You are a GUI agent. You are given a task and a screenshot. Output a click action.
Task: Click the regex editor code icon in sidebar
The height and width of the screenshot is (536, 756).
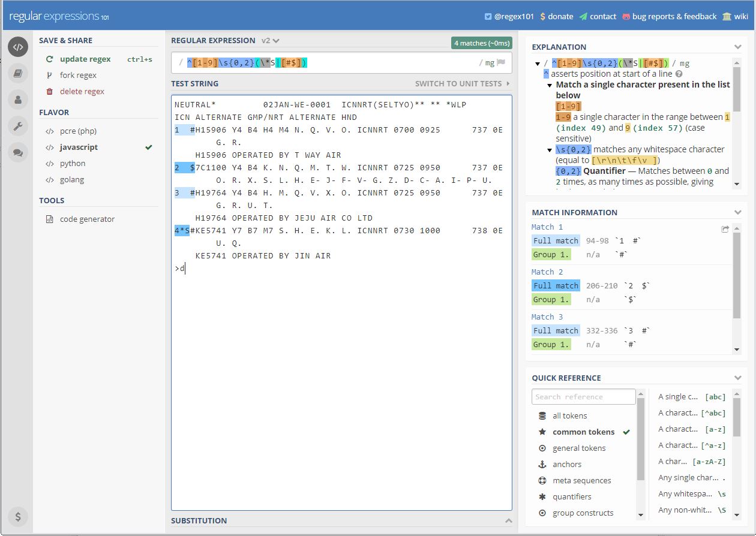pos(18,47)
